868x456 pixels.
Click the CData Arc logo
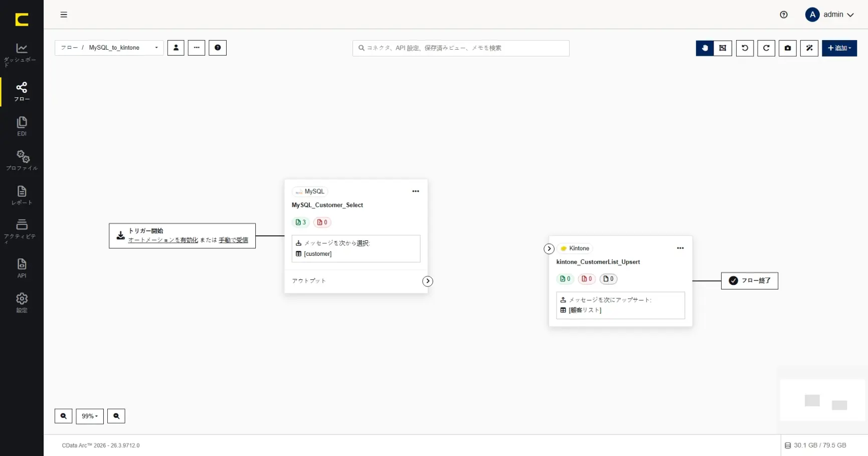[x=22, y=20]
